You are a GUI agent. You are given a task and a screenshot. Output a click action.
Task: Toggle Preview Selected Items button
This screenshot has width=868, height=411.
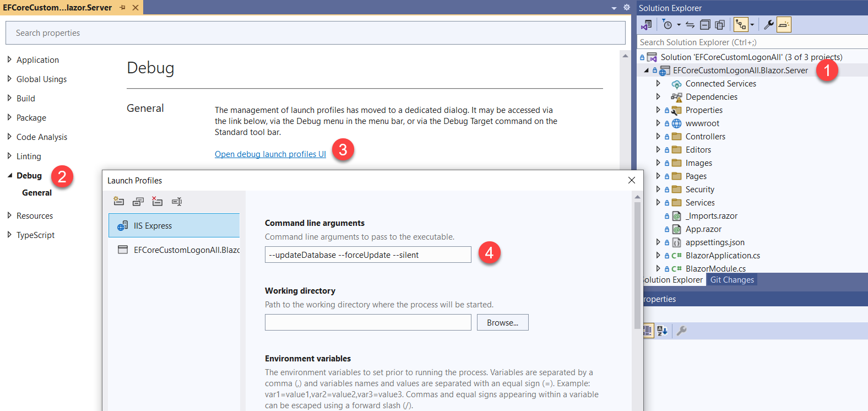(784, 25)
